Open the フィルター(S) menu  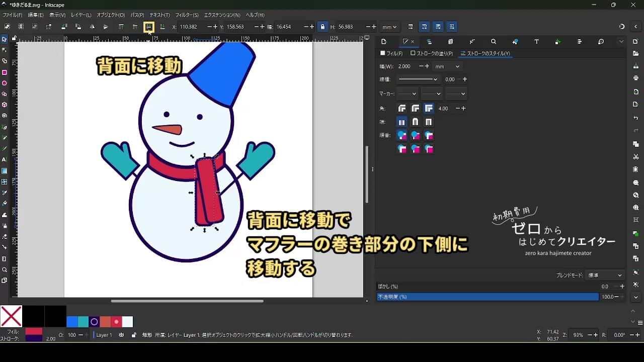coord(188,15)
